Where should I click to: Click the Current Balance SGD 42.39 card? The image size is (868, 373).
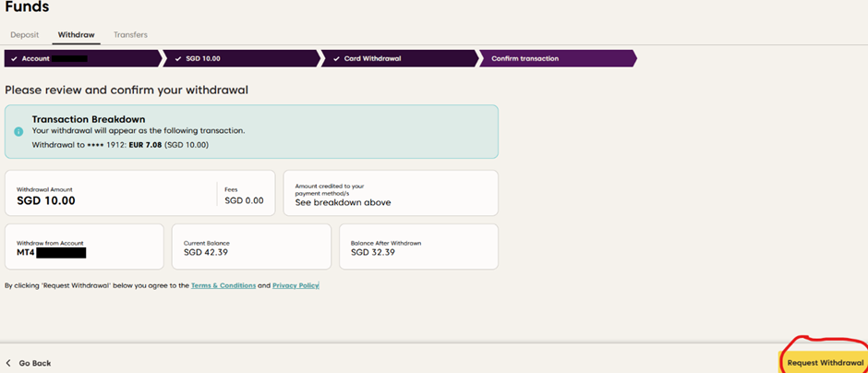pyautogui.click(x=251, y=247)
